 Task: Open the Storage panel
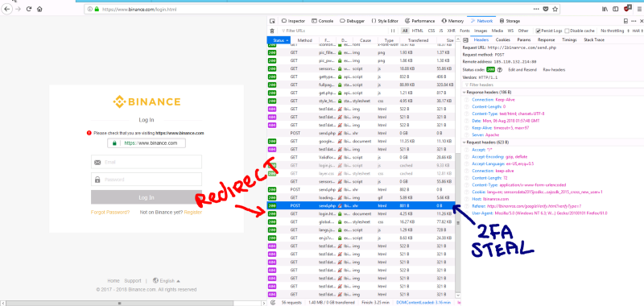coord(510,21)
